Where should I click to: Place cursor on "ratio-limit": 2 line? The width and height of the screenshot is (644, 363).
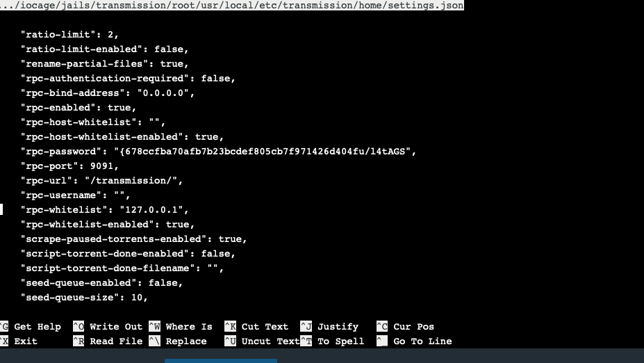(x=69, y=35)
